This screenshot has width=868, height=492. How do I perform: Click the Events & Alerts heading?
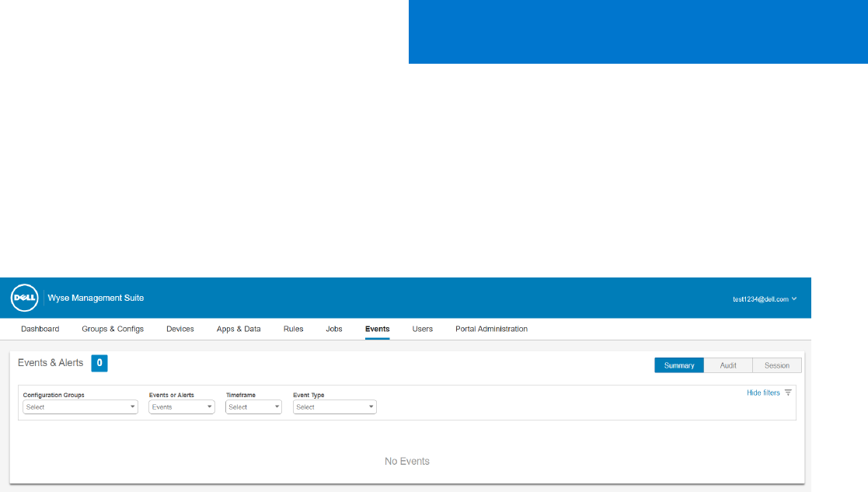pos(51,362)
